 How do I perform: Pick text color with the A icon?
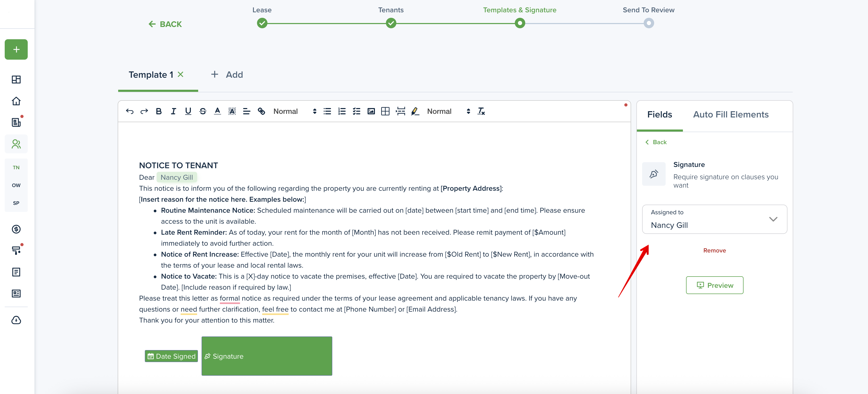coord(217,111)
